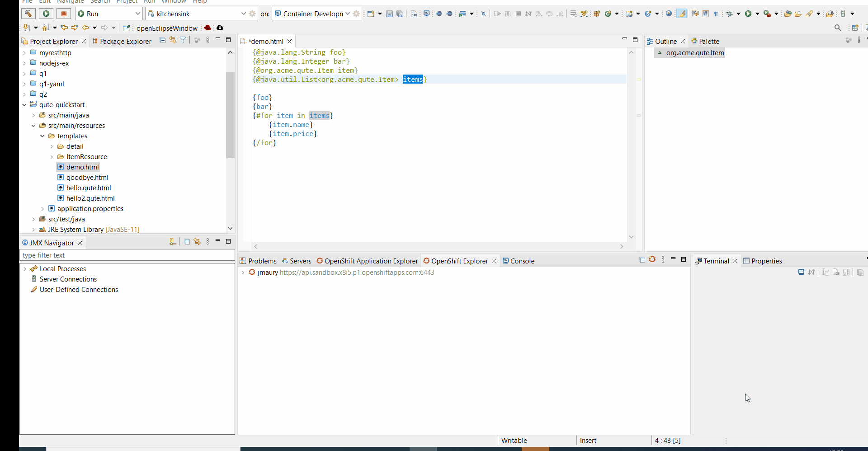Open the Servers tab

297,261
